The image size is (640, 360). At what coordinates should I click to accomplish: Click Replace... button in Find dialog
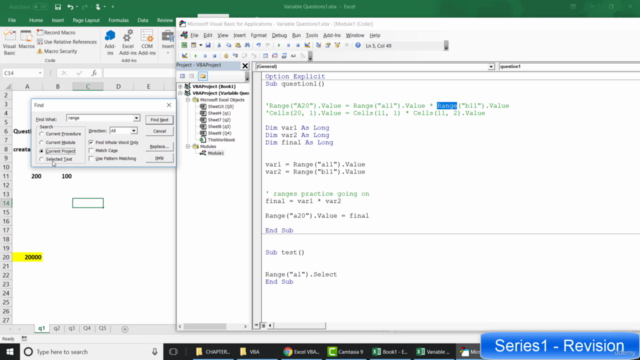point(159,146)
